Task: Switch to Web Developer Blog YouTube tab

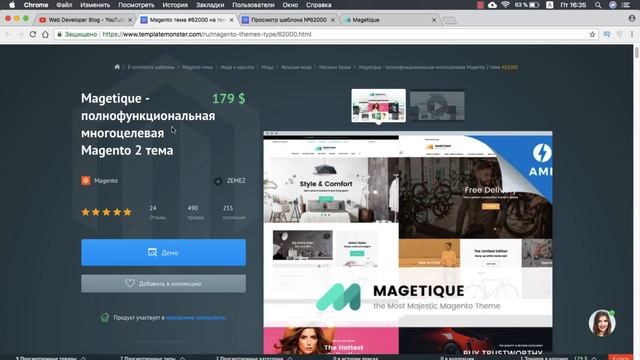Action: tap(84, 20)
